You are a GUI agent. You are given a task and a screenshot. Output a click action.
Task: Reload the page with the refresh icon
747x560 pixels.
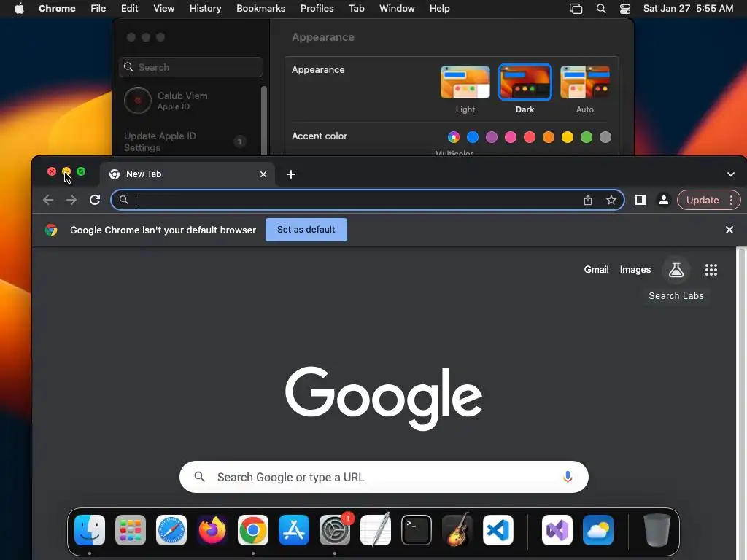coord(95,200)
